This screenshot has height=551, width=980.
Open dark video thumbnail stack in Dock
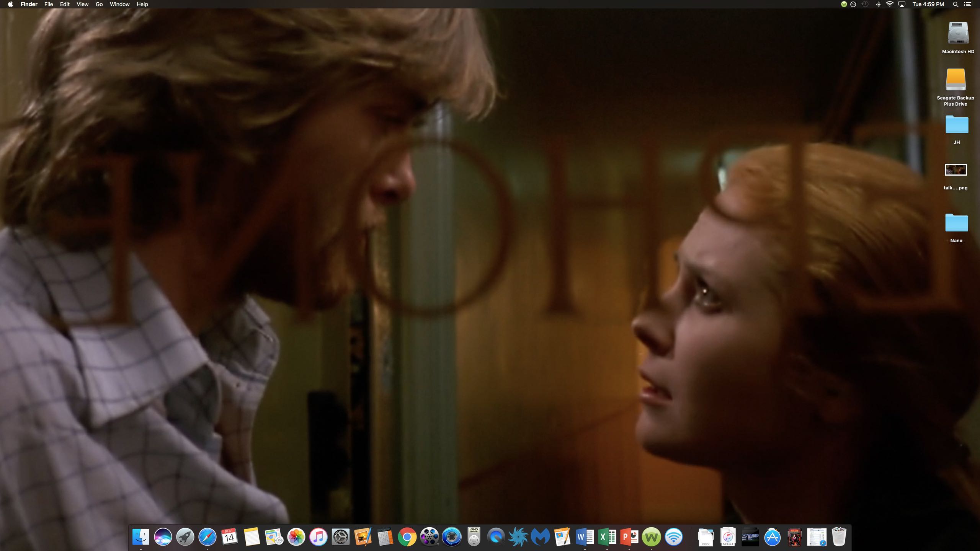point(750,537)
